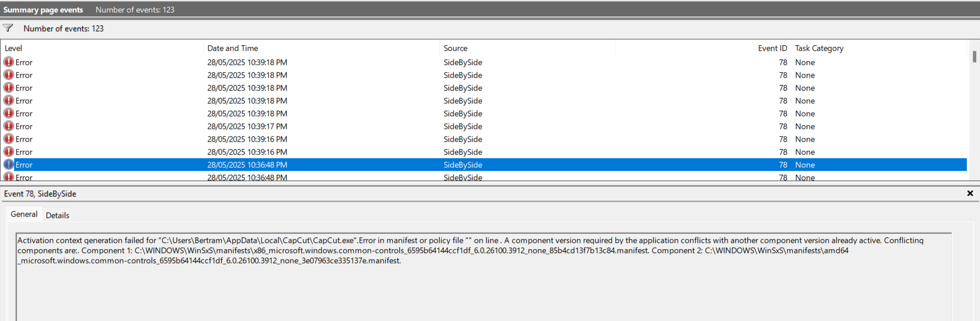980x321 pixels.
Task: Close the Event 78 details pane
Action: point(970,193)
